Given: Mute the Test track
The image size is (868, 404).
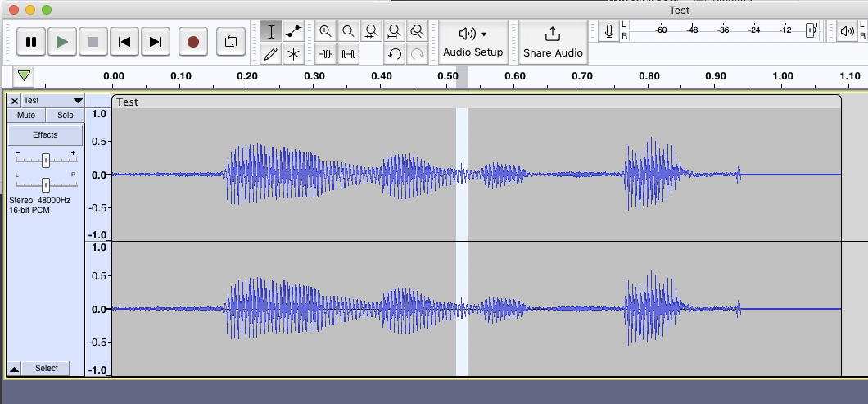Looking at the screenshot, I should click(x=26, y=116).
